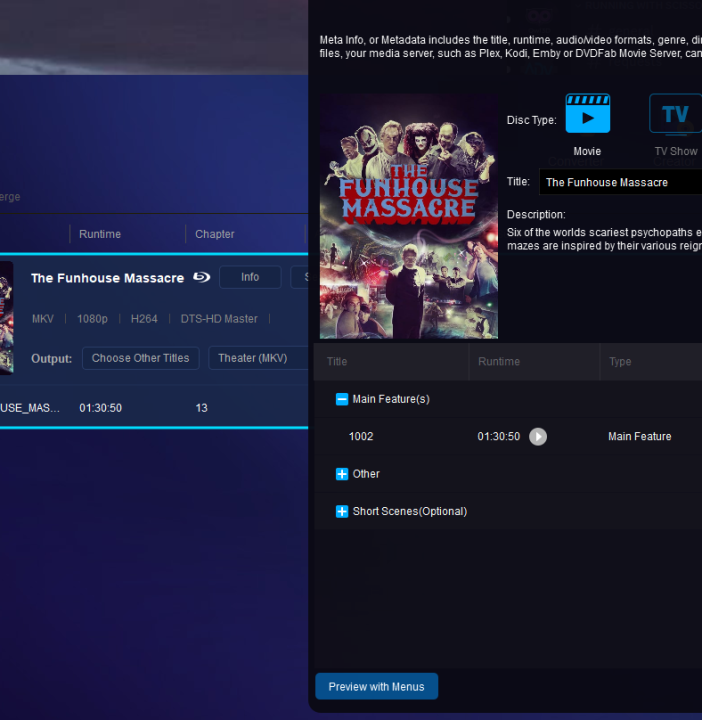Image resolution: width=702 pixels, height=720 pixels.
Task: Click the 01:30:50 runtime in main list
Action: tap(101, 408)
